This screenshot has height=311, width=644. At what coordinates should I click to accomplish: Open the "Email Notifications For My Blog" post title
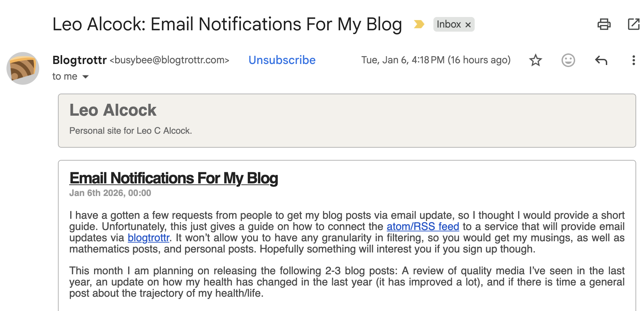tap(173, 178)
